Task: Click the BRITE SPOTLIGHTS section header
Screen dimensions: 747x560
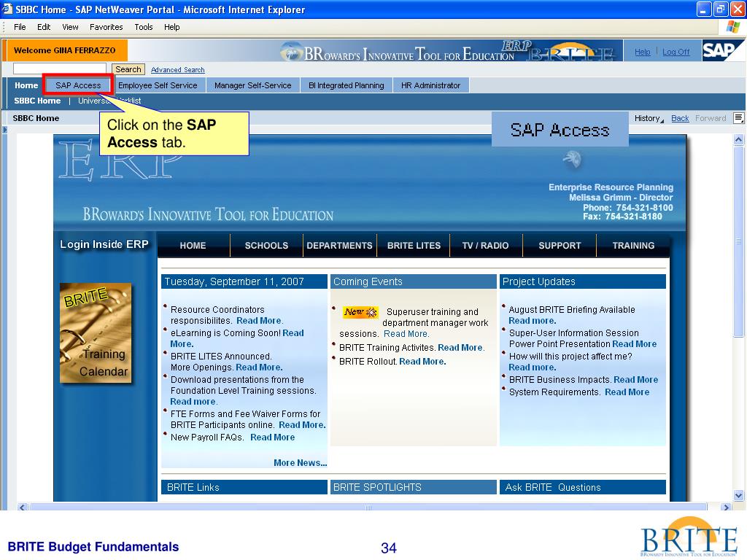Action: [414, 487]
